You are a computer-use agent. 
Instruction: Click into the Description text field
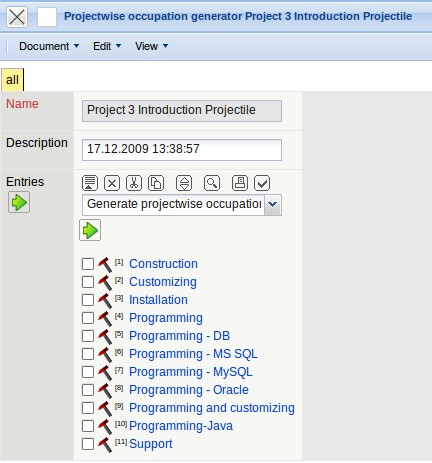click(x=182, y=149)
